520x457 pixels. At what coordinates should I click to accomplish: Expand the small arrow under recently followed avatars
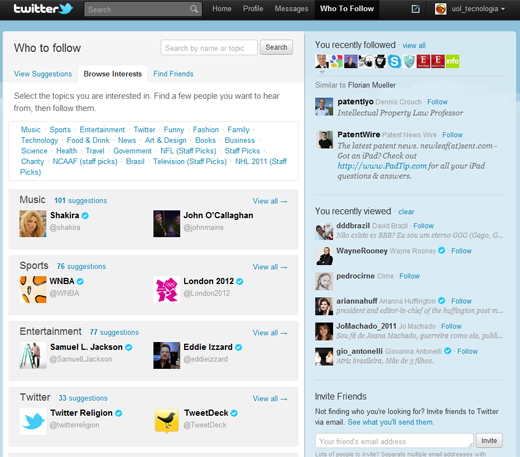tap(322, 72)
